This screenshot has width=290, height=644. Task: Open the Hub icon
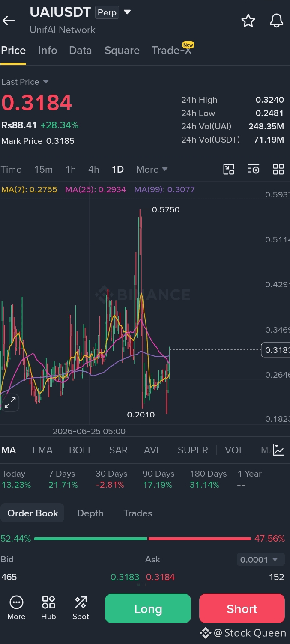click(48, 608)
